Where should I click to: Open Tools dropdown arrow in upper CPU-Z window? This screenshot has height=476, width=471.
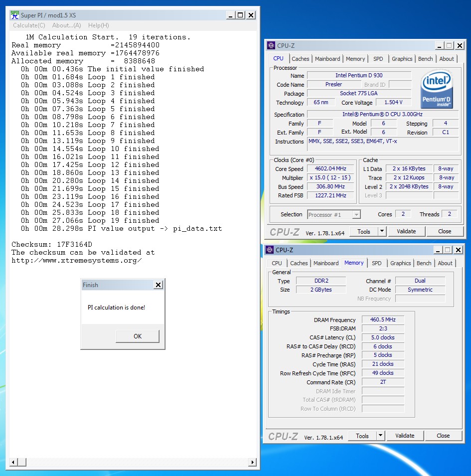382,231
